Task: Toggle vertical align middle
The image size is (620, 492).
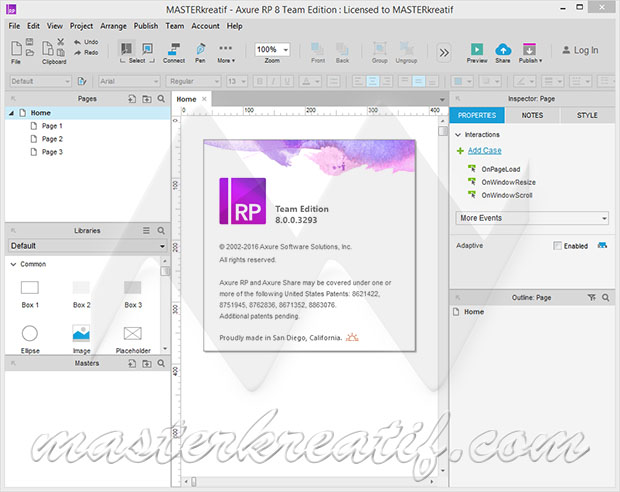Action: (x=418, y=81)
